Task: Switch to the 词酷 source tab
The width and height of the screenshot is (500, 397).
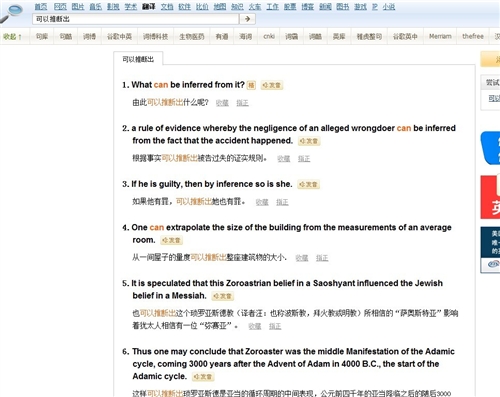Action: [x=315, y=37]
